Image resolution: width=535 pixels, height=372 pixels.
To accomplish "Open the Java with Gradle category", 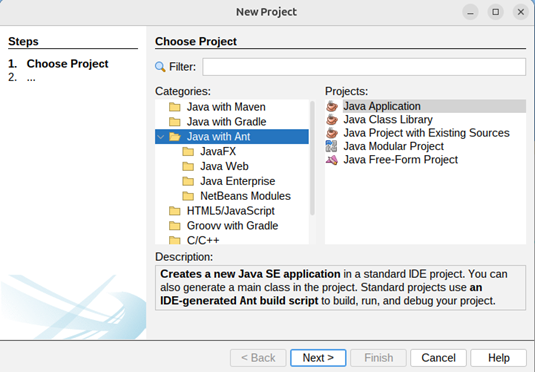I will [226, 122].
